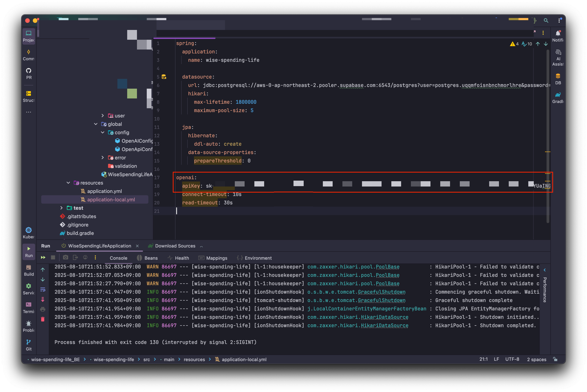Click the warnings count indicator 4

pos(514,44)
